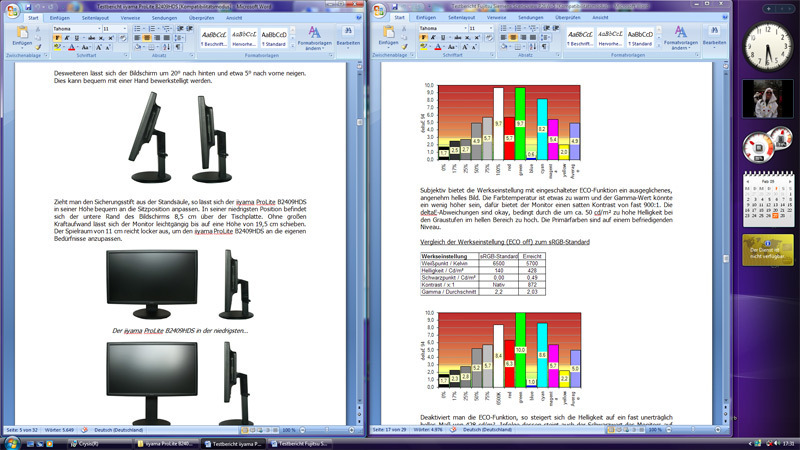Open the 'iiyama ProLite B240...' folder taskbar button
This screenshot has width=800, height=450.
(x=166, y=444)
